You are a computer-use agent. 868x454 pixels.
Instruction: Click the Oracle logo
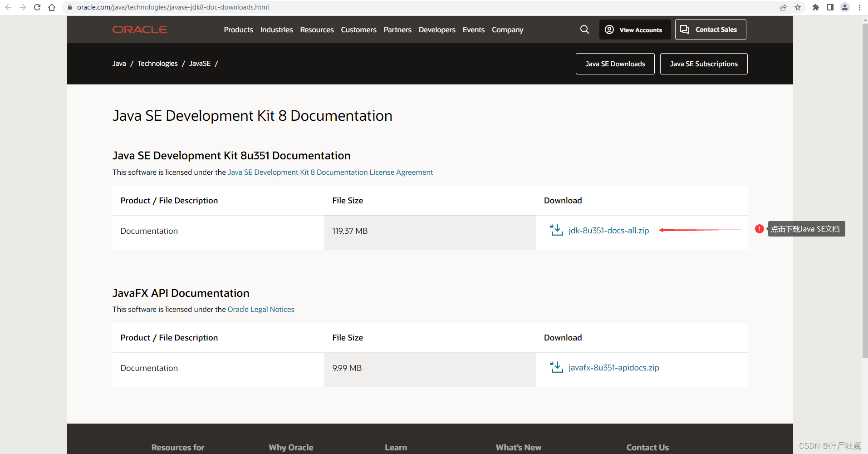click(140, 30)
